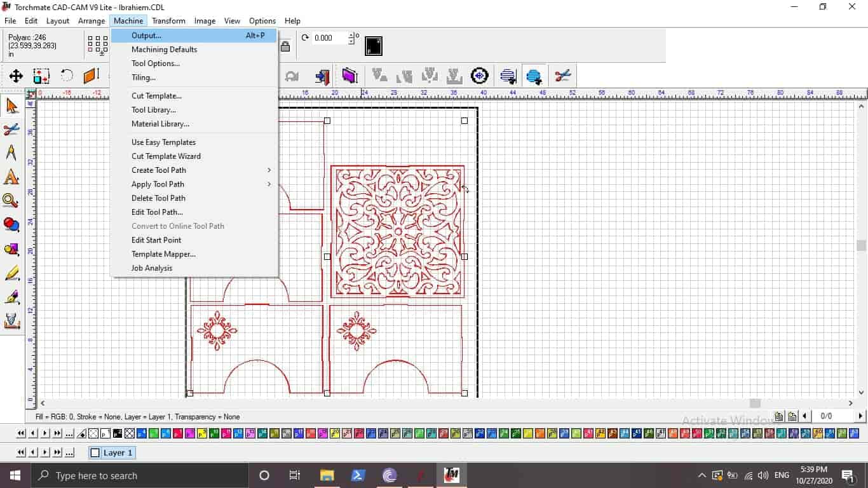The height and width of the screenshot is (488, 868).
Task: Click the layer bar ellipsis button
Action: [x=69, y=453]
